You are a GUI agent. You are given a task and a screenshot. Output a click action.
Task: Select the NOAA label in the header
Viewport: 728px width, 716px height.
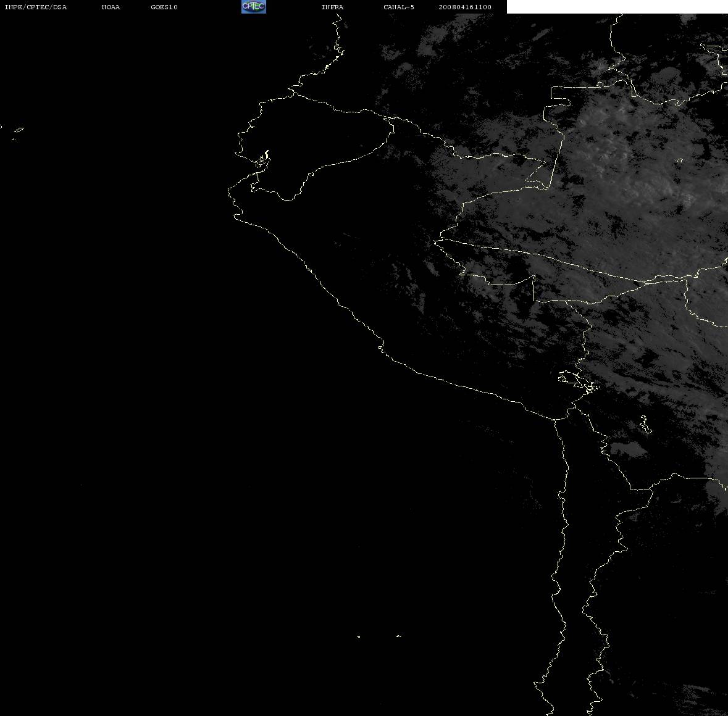coord(111,7)
